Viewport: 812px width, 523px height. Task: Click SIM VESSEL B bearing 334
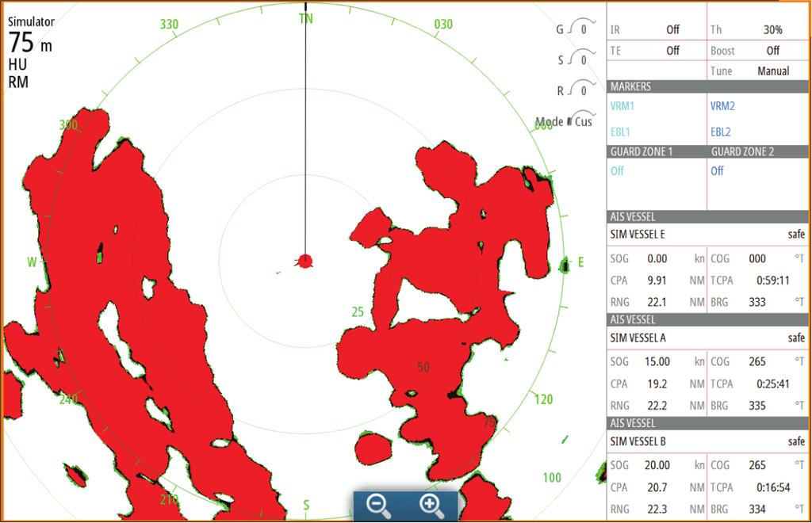757,509
